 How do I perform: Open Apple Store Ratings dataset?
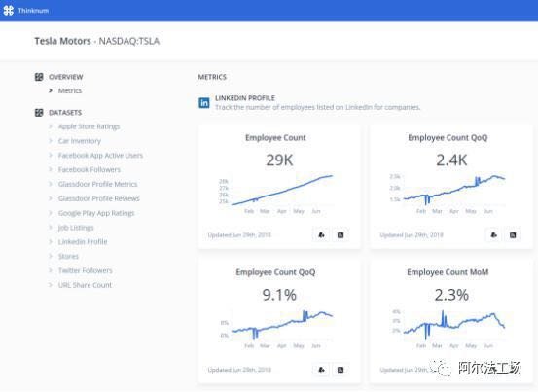tap(89, 126)
